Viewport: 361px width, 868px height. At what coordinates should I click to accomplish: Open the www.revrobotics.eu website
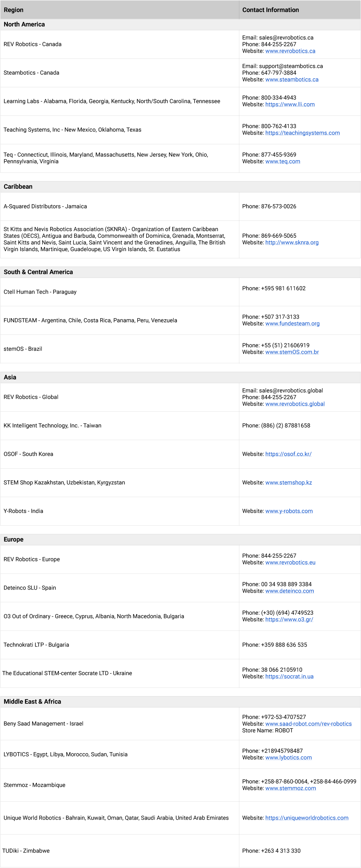290,562
